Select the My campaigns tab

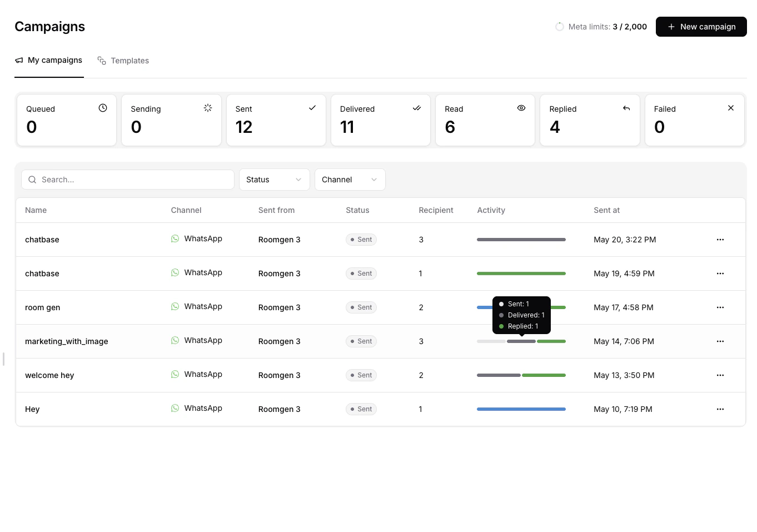pos(49,60)
